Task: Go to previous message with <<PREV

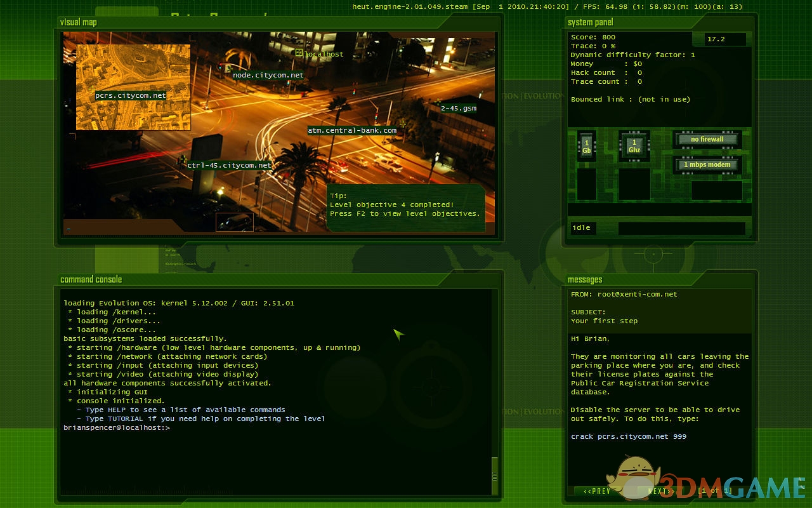Action: [596, 491]
